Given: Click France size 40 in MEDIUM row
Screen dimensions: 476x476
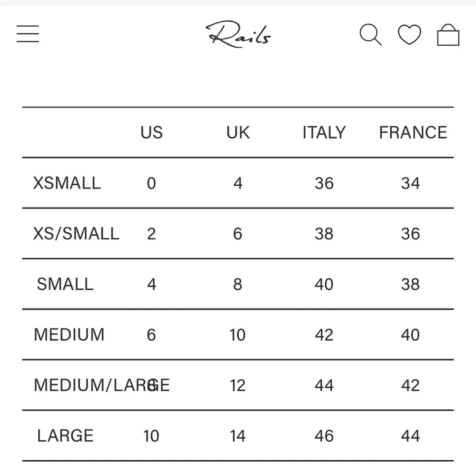Looking at the screenshot, I should [410, 335].
